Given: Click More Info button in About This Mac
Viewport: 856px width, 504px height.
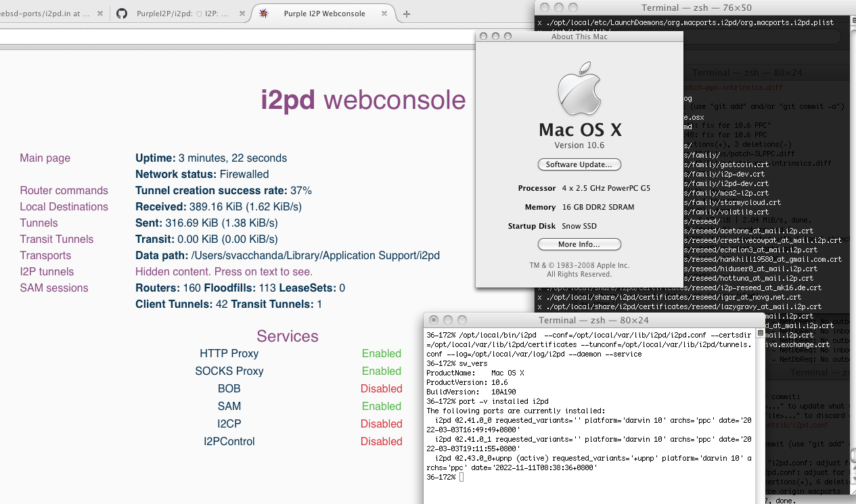Looking at the screenshot, I should pyautogui.click(x=579, y=244).
